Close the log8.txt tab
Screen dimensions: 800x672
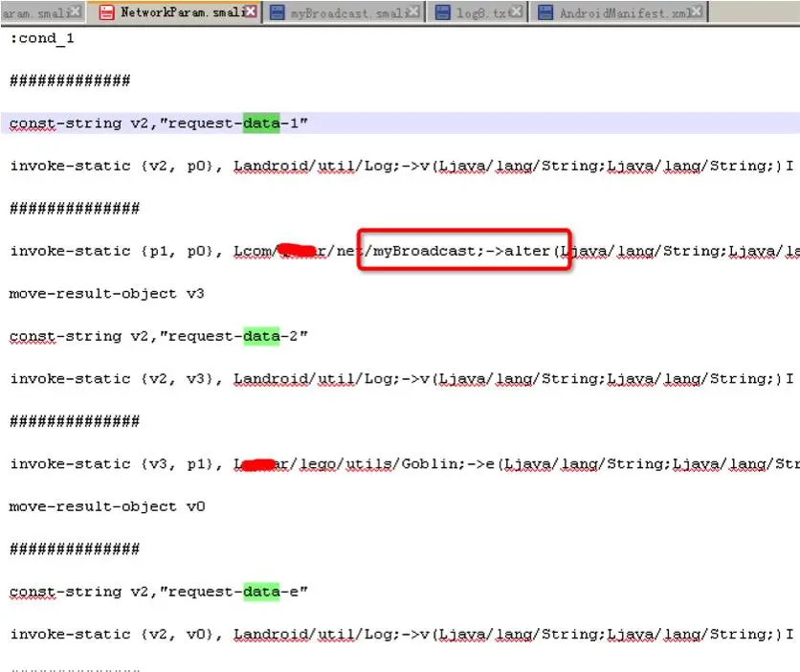[x=517, y=11]
